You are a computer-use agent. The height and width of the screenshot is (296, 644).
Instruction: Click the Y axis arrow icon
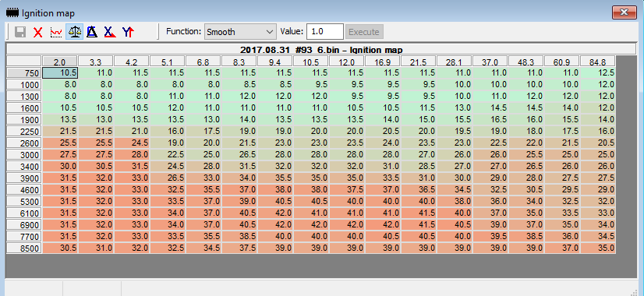(x=128, y=32)
